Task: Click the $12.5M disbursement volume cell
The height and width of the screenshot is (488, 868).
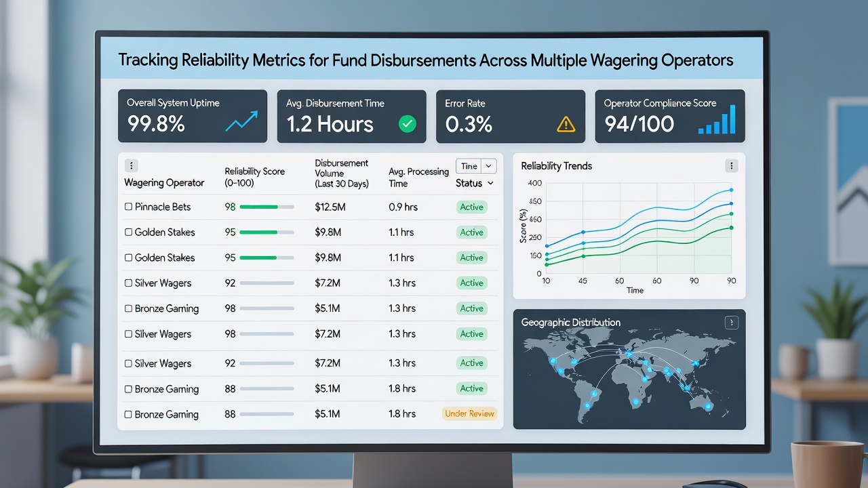Action: (330, 207)
